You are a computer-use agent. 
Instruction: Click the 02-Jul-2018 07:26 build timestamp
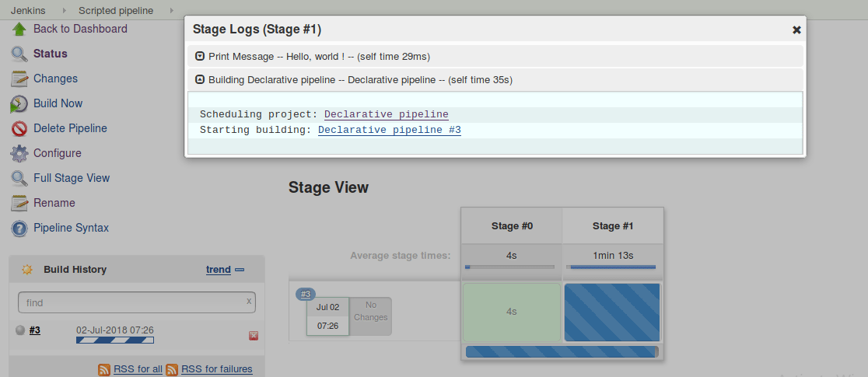coord(114,330)
